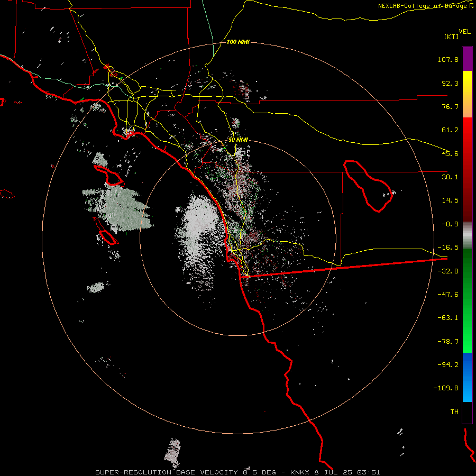Click the [KT] units label
476x476 pixels.
452,36
